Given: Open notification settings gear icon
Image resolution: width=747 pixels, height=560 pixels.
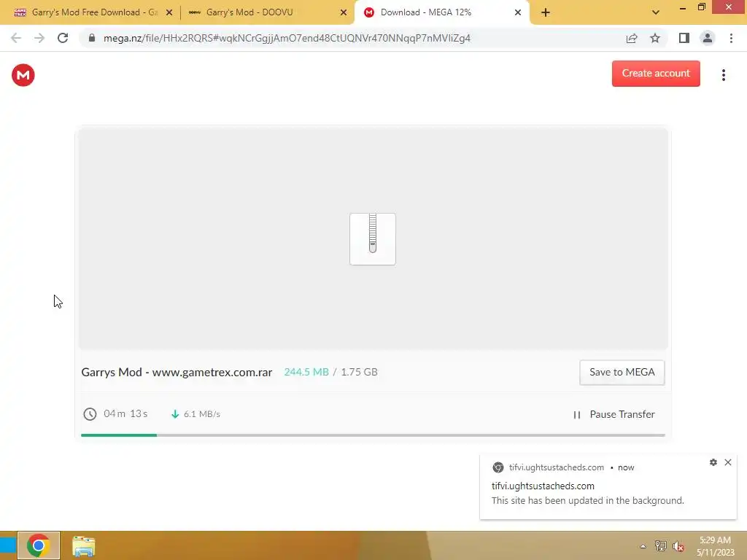Looking at the screenshot, I should click(713, 462).
